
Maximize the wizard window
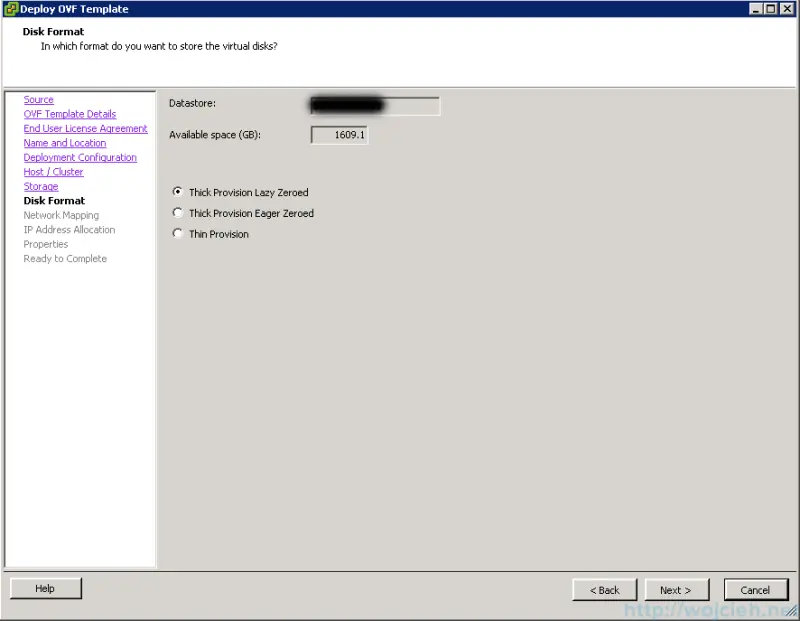point(772,9)
